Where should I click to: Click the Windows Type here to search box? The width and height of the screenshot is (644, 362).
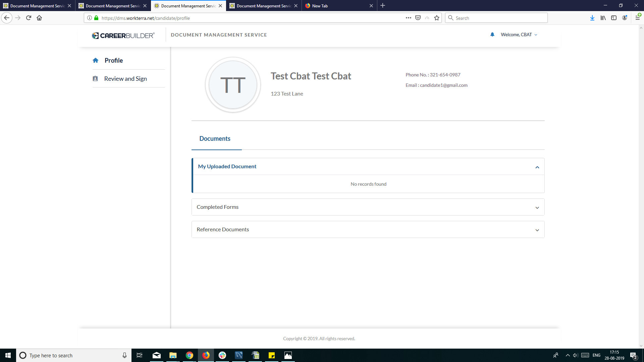point(74,355)
